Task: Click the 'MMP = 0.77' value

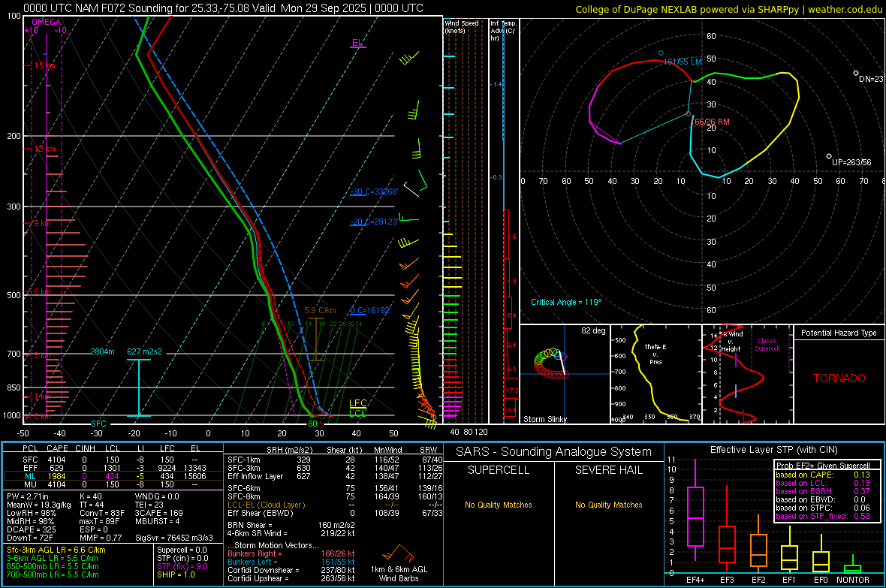Action: [x=101, y=538]
